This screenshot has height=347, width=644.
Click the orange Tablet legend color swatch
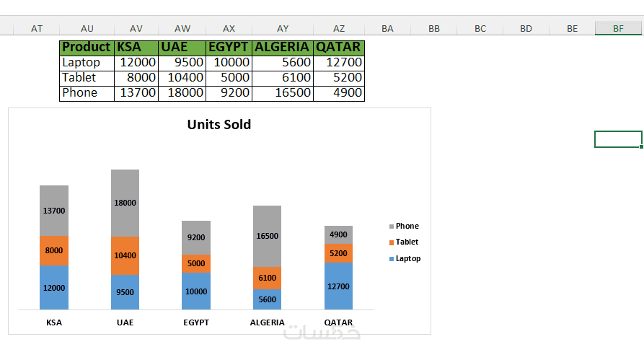pyautogui.click(x=391, y=242)
